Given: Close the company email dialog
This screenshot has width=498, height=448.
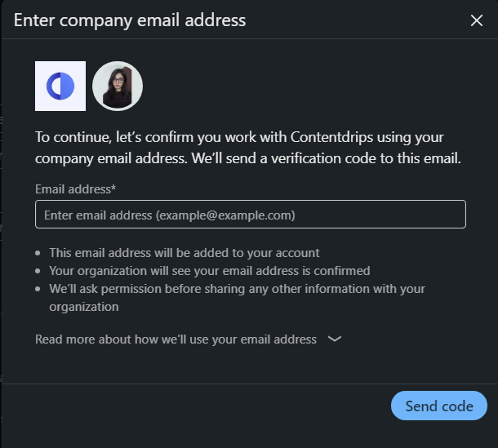Looking at the screenshot, I should (477, 20).
